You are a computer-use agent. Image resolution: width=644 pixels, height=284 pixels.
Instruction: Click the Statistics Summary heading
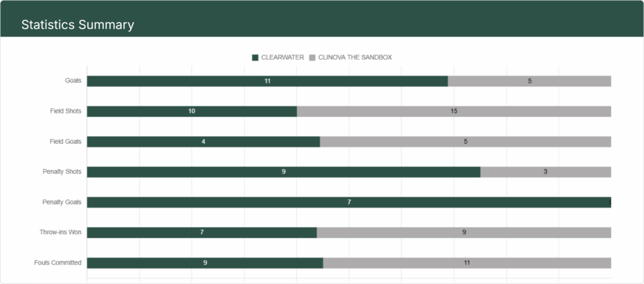point(77,25)
